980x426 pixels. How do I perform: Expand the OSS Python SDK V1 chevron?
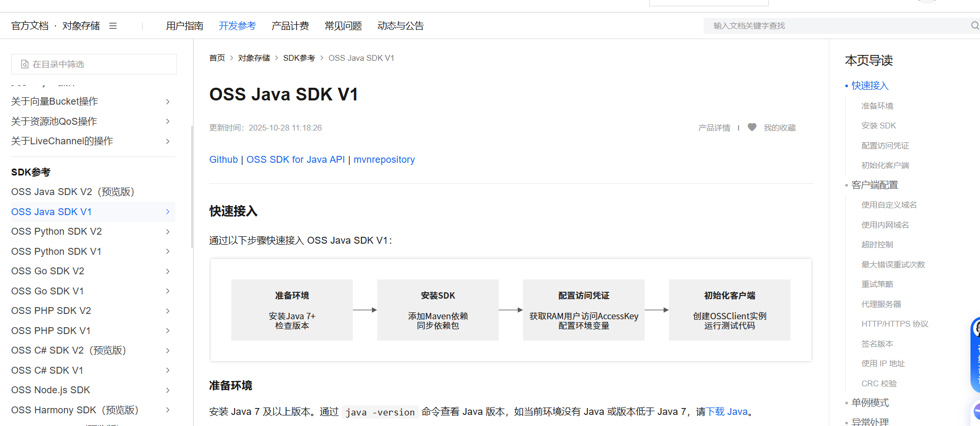pos(168,252)
